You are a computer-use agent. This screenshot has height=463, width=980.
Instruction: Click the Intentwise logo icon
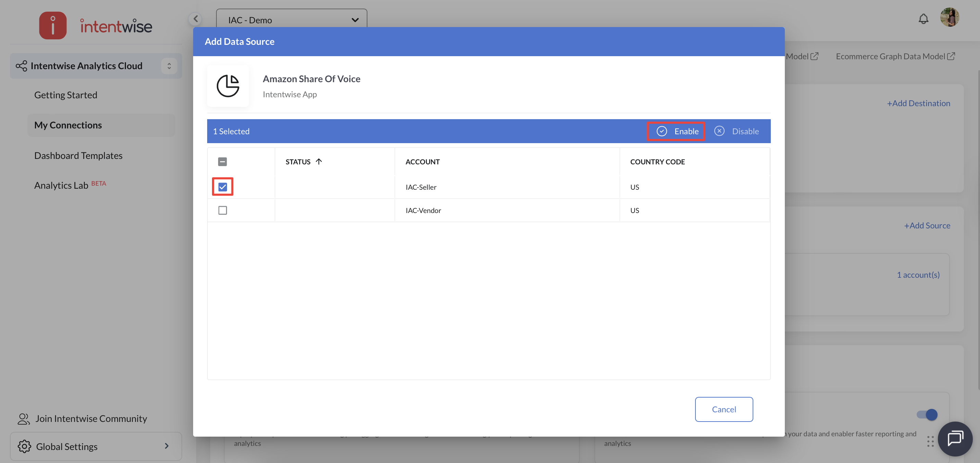(x=53, y=25)
